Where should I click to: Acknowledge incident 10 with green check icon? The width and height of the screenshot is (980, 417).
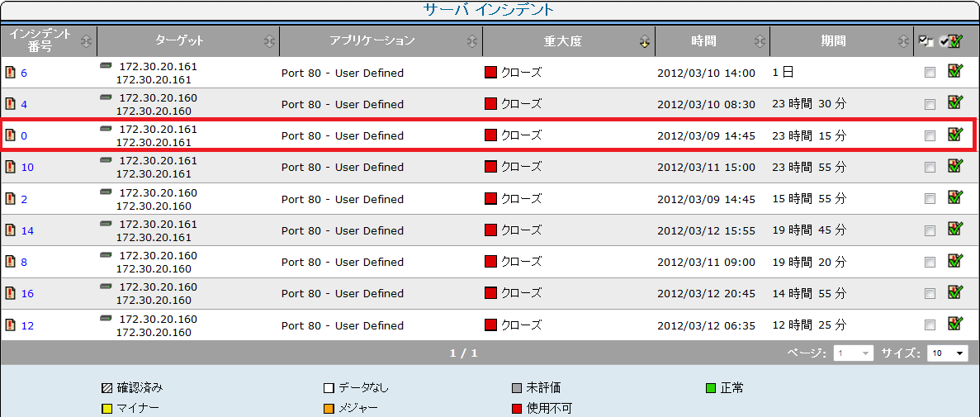[954, 165]
